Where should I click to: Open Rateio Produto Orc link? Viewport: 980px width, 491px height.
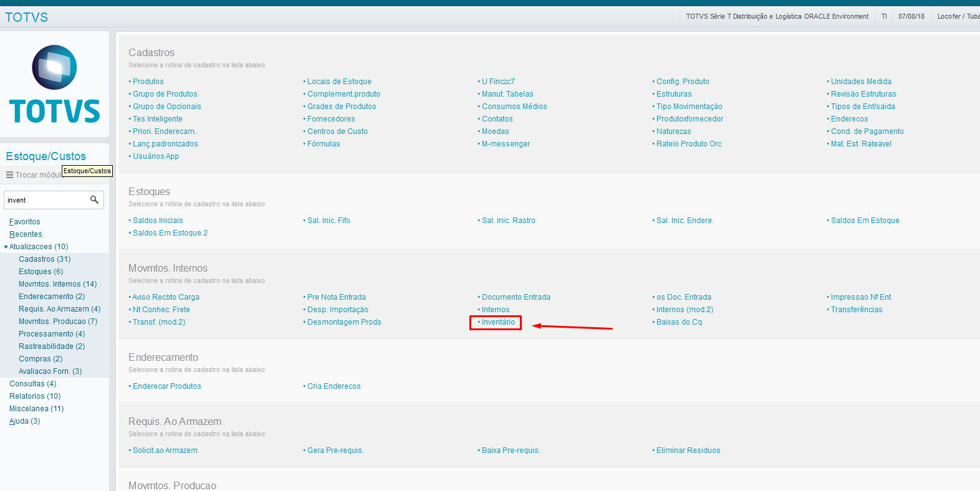[689, 144]
